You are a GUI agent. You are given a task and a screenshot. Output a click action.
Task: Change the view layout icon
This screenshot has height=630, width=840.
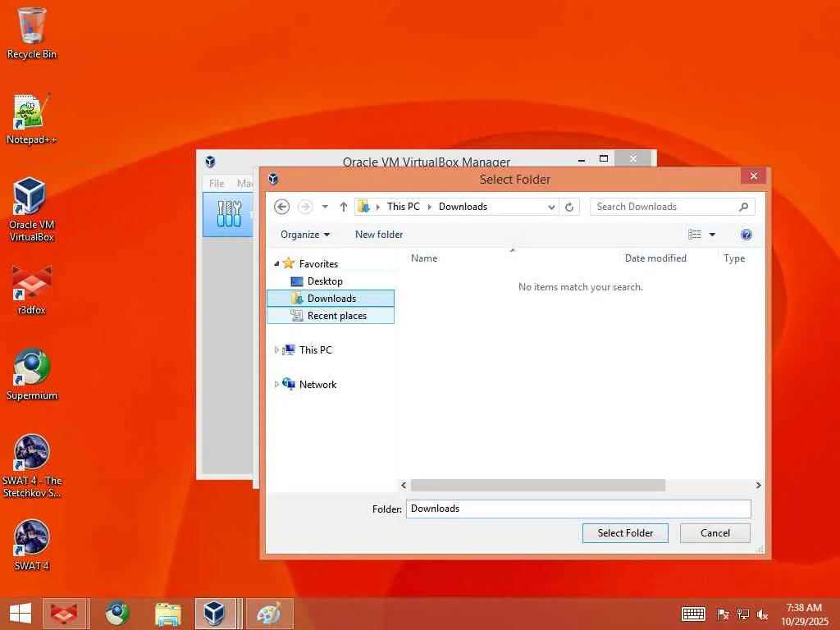click(x=695, y=235)
